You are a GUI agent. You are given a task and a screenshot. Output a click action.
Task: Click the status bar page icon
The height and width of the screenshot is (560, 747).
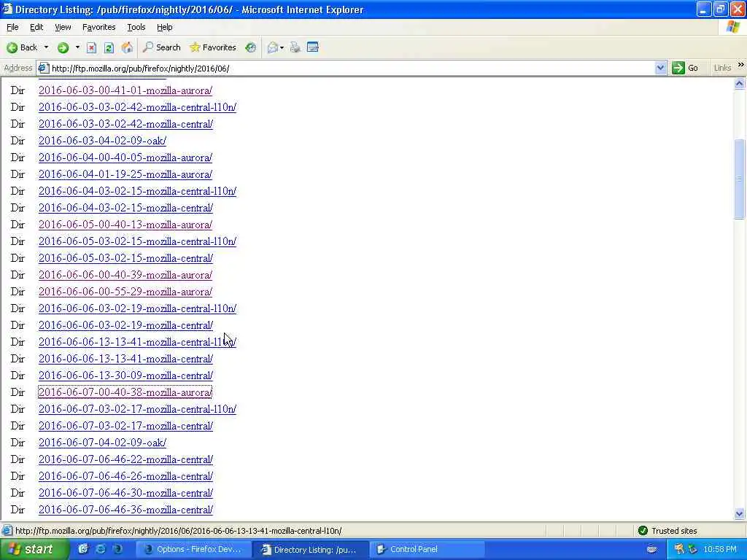click(x=7, y=531)
